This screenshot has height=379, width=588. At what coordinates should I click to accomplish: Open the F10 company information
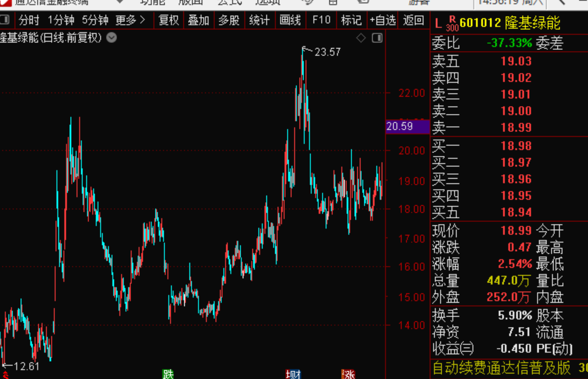(x=321, y=20)
